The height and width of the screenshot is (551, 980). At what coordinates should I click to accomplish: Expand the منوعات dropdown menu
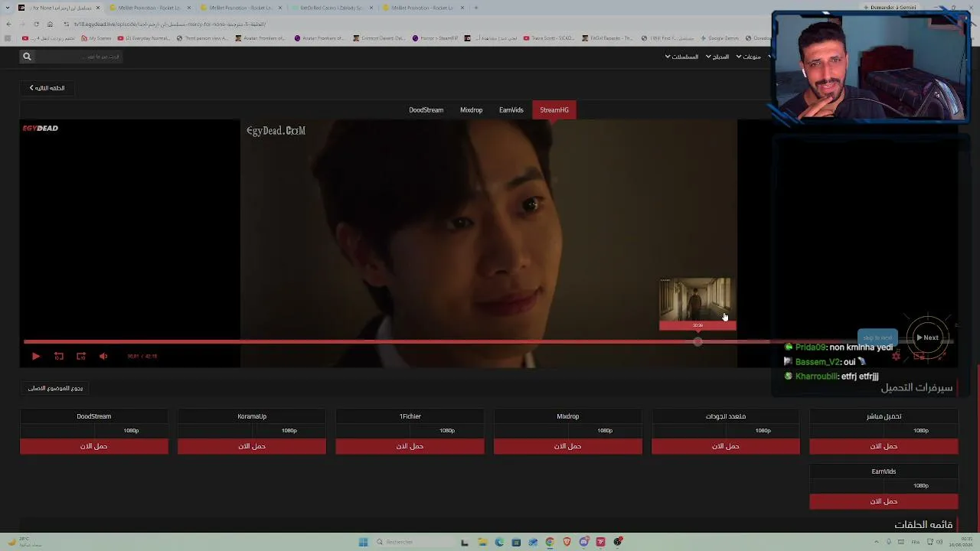pyautogui.click(x=749, y=57)
